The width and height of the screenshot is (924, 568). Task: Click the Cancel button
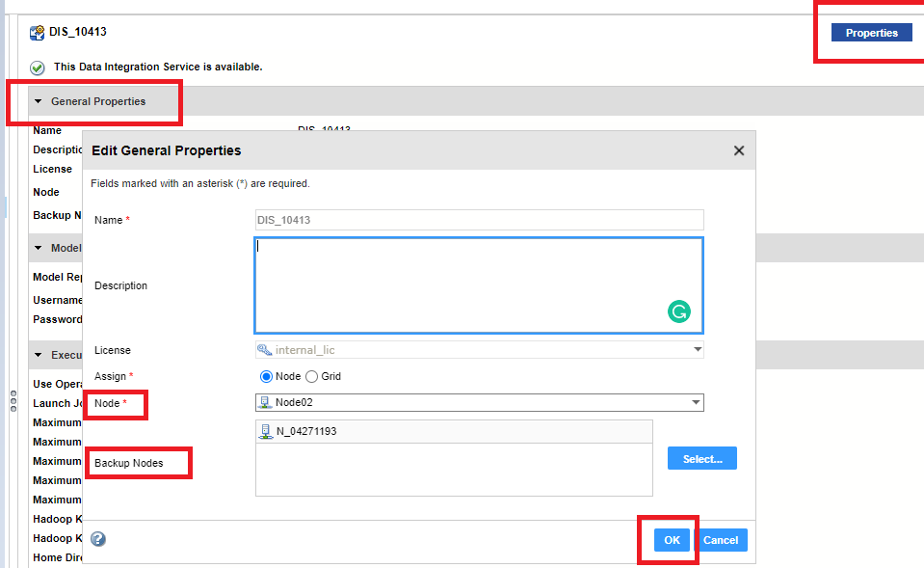click(x=720, y=540)
